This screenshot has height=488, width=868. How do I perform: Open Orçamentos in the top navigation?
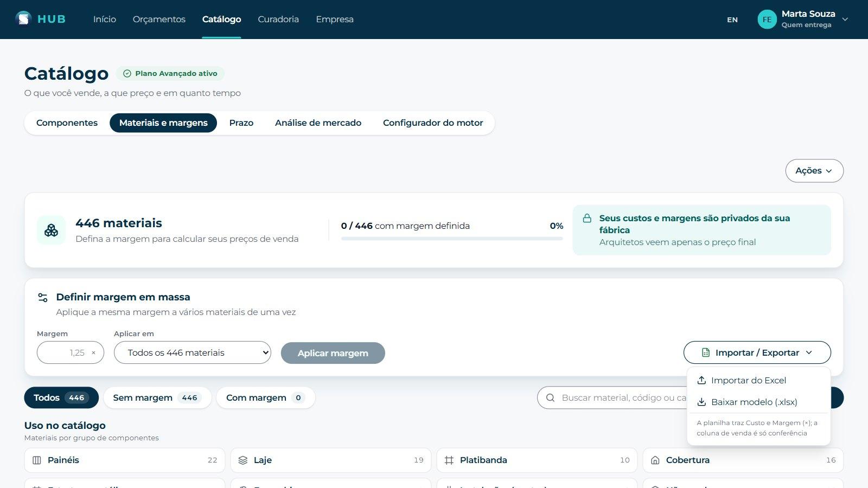point(159,20)
